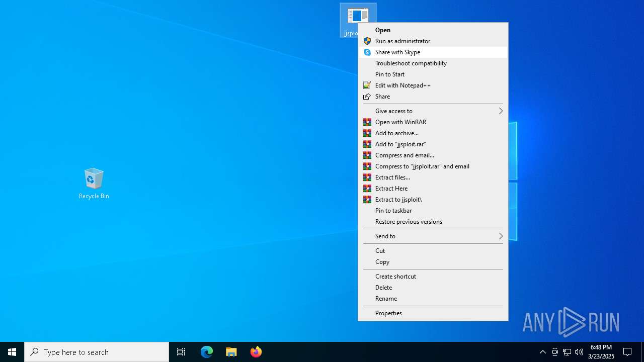Select the jjsploit file icon on desktop
644x362 pixels.
click(358, 17)
